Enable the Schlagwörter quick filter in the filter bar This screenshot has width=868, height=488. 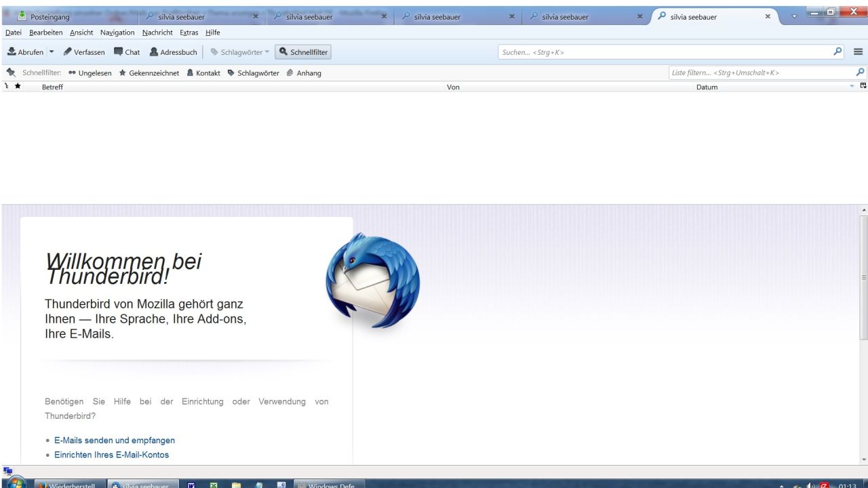pos(253,73)
